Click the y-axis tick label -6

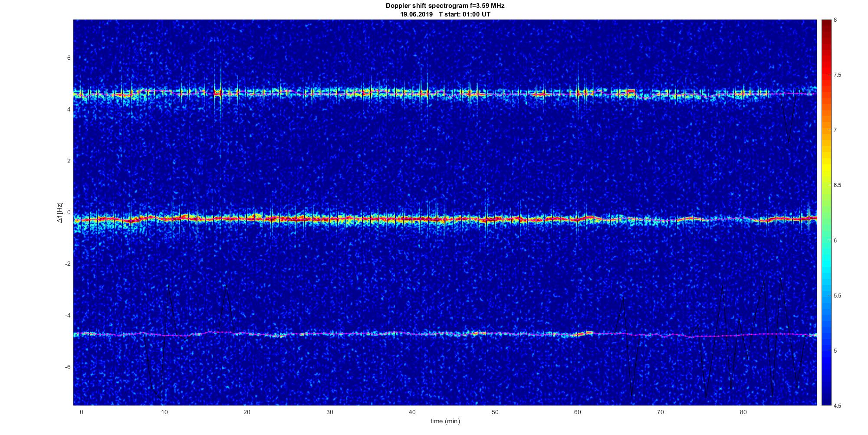coord(68,367)
